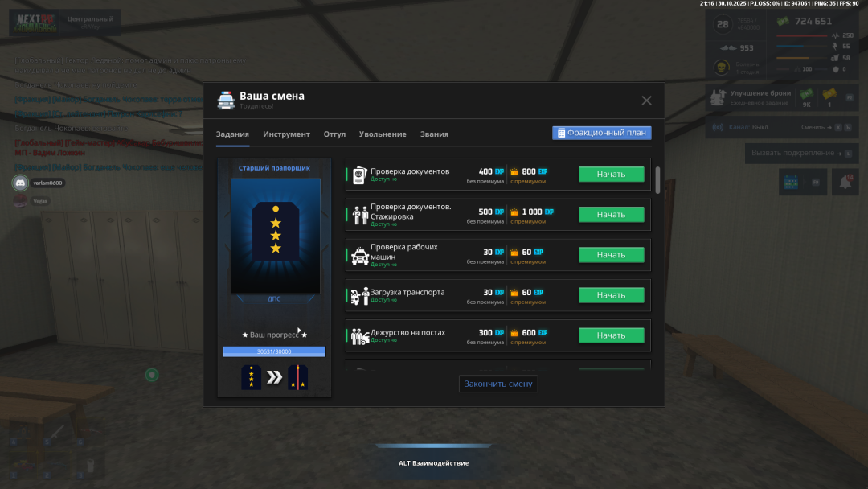Image resolution: width=868 pixels, height=489 pixels.
Task: Go to the 'Звания' tab
Action: [434, 134]
